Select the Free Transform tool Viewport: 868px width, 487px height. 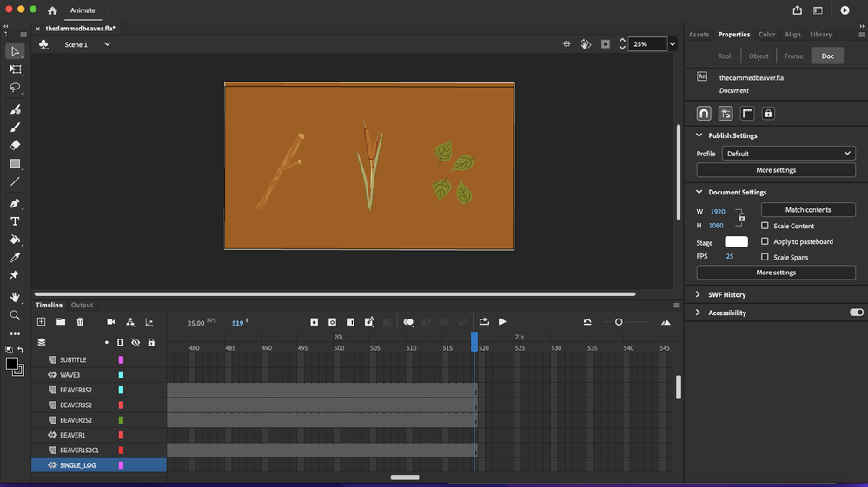[15, 69]
